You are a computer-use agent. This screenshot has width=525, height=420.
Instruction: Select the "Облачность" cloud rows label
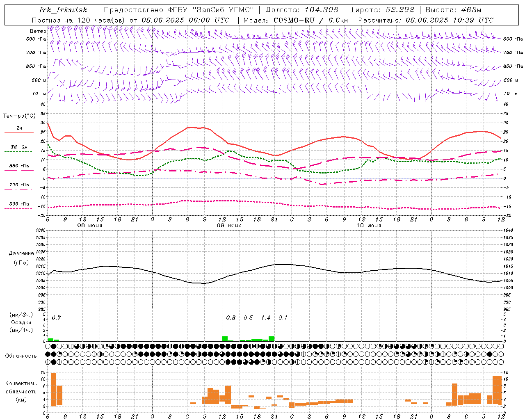[x=21, y=356]
